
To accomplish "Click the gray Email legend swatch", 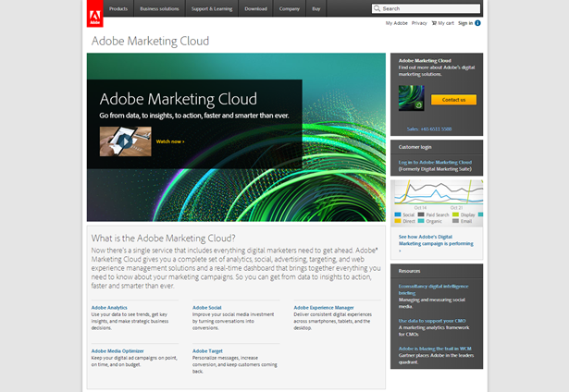I will [455, 221].
